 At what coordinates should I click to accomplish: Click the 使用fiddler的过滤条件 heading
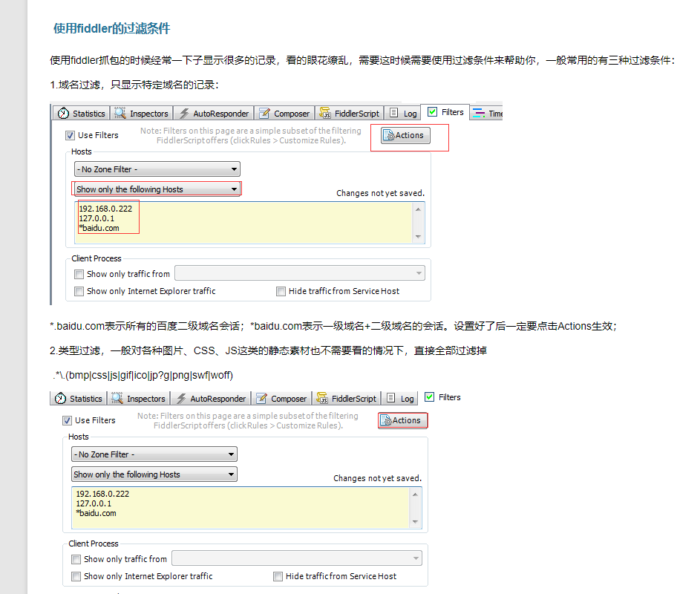(111, 28)
